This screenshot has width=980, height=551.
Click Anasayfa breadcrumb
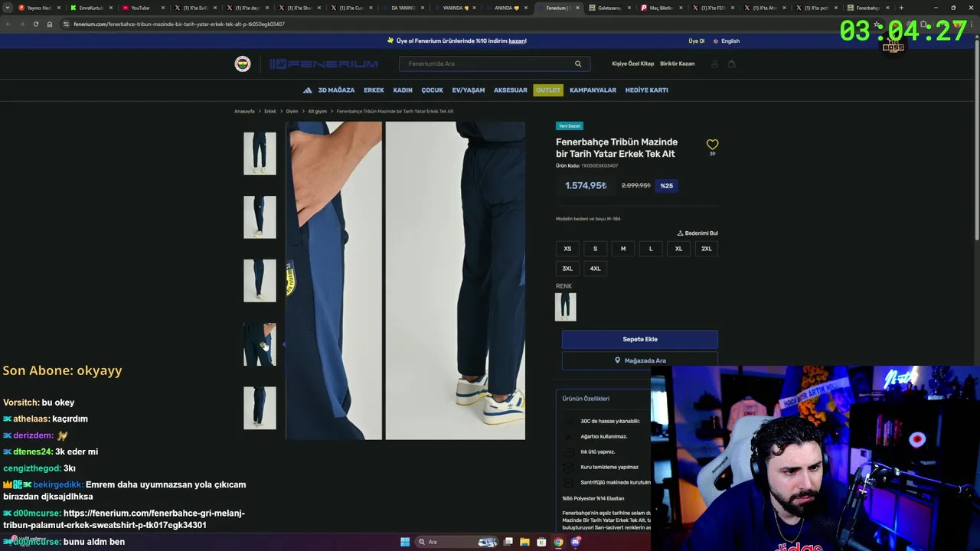click(244, 112)
